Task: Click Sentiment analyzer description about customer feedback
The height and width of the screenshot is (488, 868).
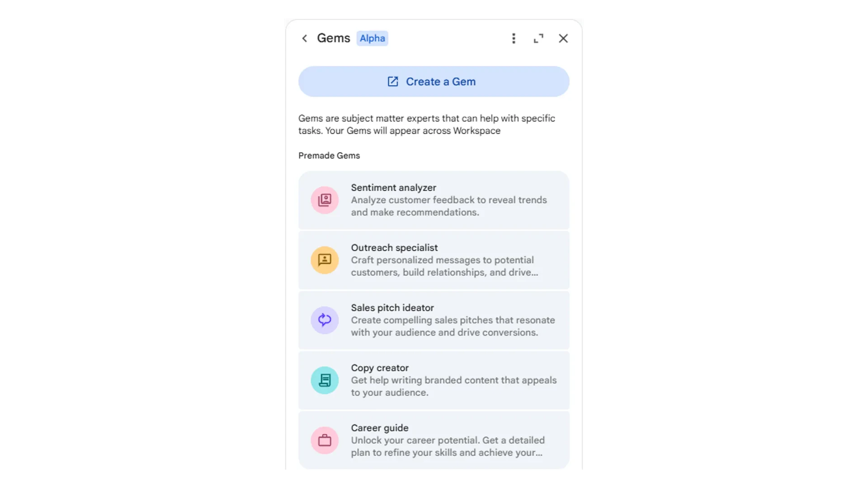Action: 448,206
